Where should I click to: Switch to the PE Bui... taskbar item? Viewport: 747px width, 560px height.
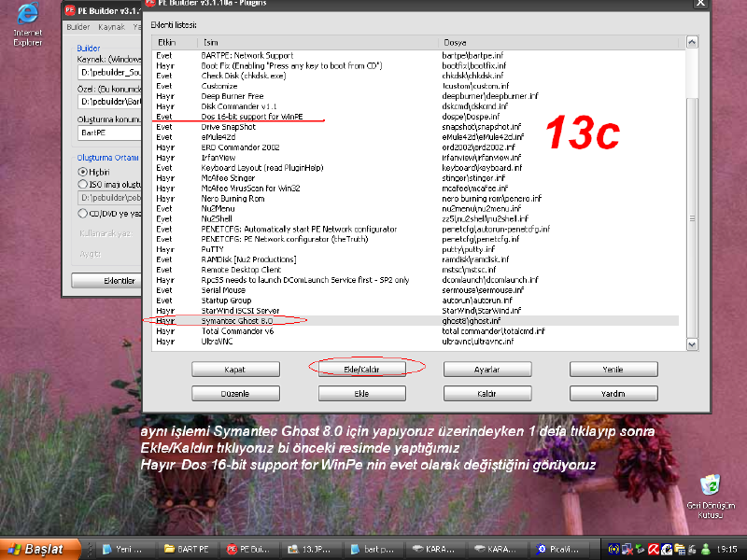(x=249, y=549)
